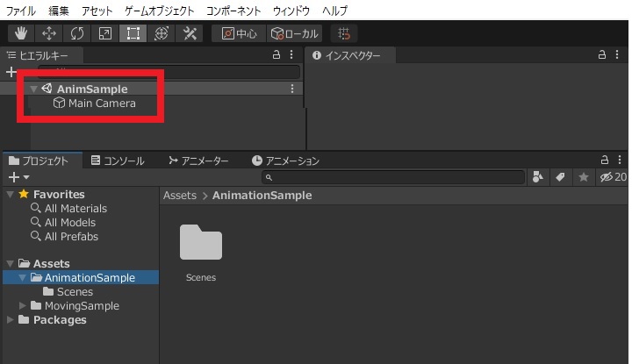Open the Project create asset dropdown
The height and width of the screenshot is (364, 632).
point(18,177)
